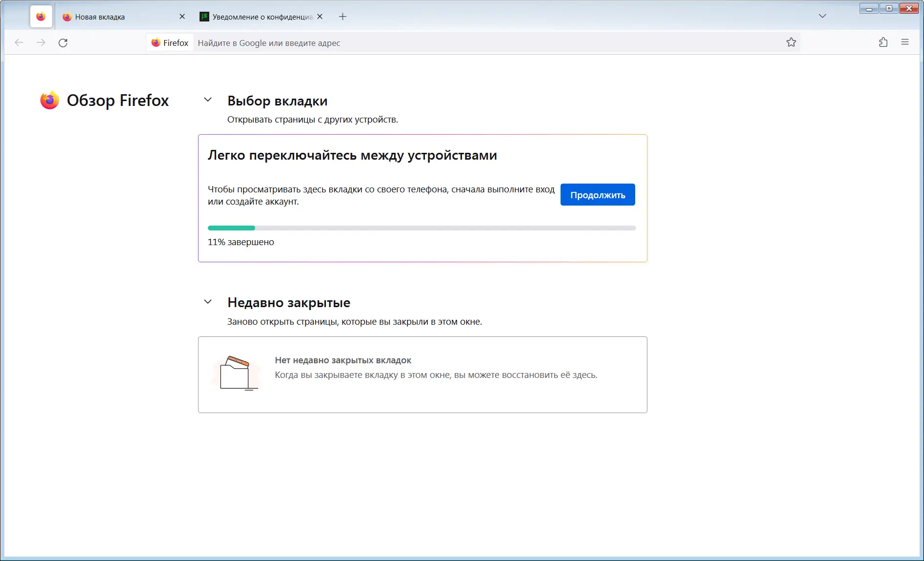Switch to the Новая вкладка tab
This screenshot has width=924, height=561.
pos(121,17)
